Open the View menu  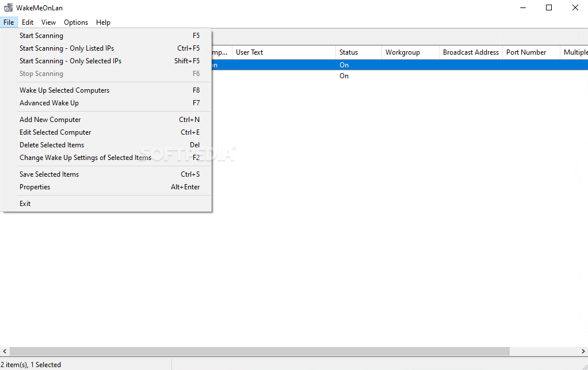pos(48,22)
